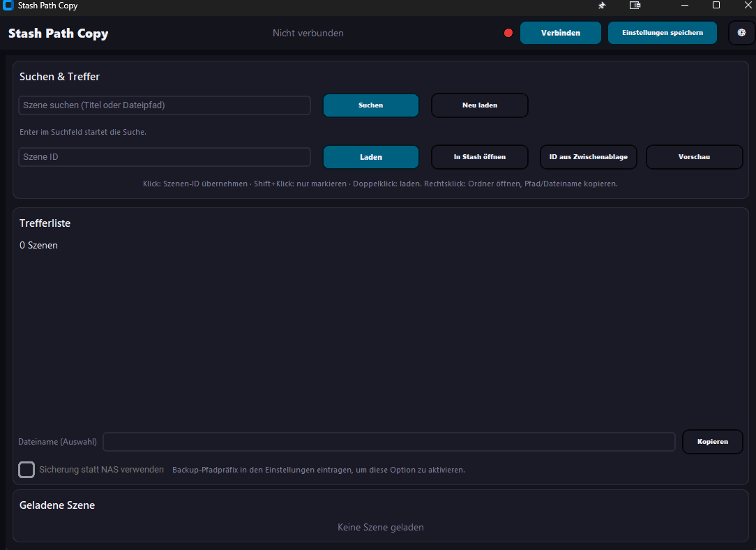
Task: Focus the Szene suchen search field
Action: 165,105
